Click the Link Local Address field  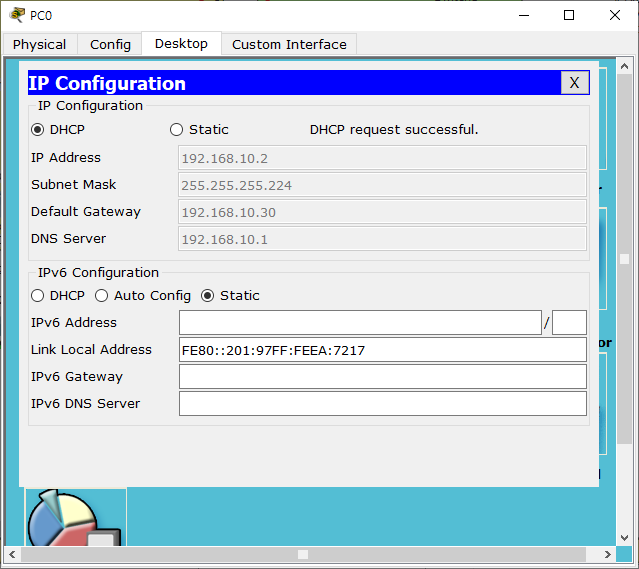[x=383, y=350]
